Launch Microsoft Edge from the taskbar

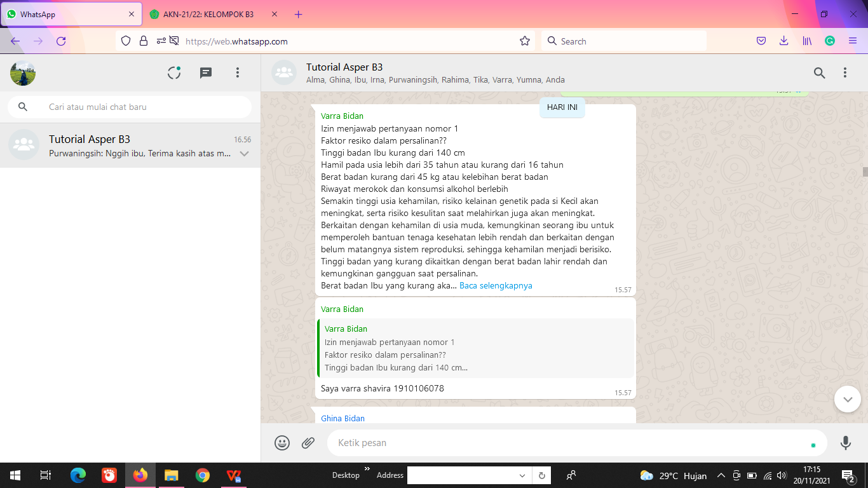[78, 475]
